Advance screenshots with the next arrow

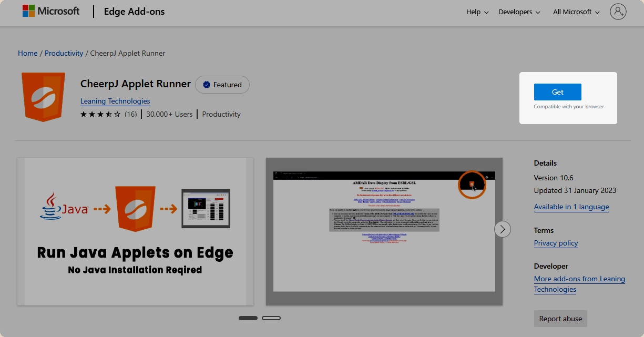click(503, 229)
